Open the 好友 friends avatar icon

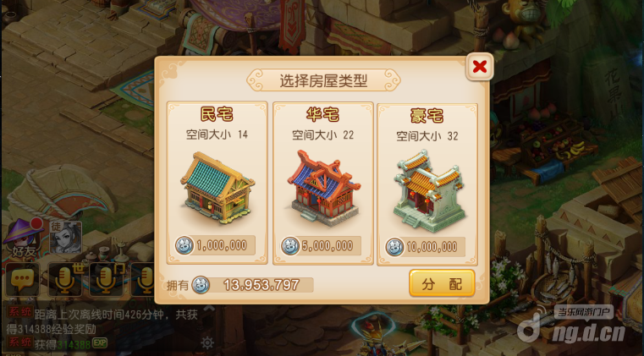(23, 238)
